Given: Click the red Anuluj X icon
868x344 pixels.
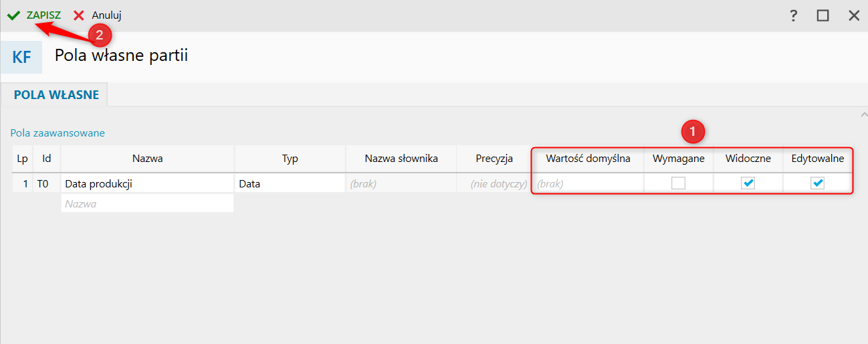Looking at the screenshot, I should click(79, 15).
